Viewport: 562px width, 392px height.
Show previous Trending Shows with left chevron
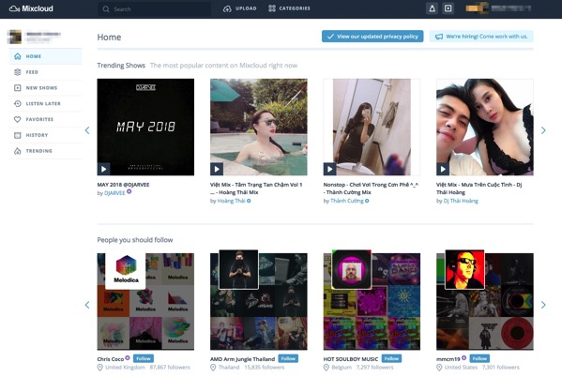(87, 130)
